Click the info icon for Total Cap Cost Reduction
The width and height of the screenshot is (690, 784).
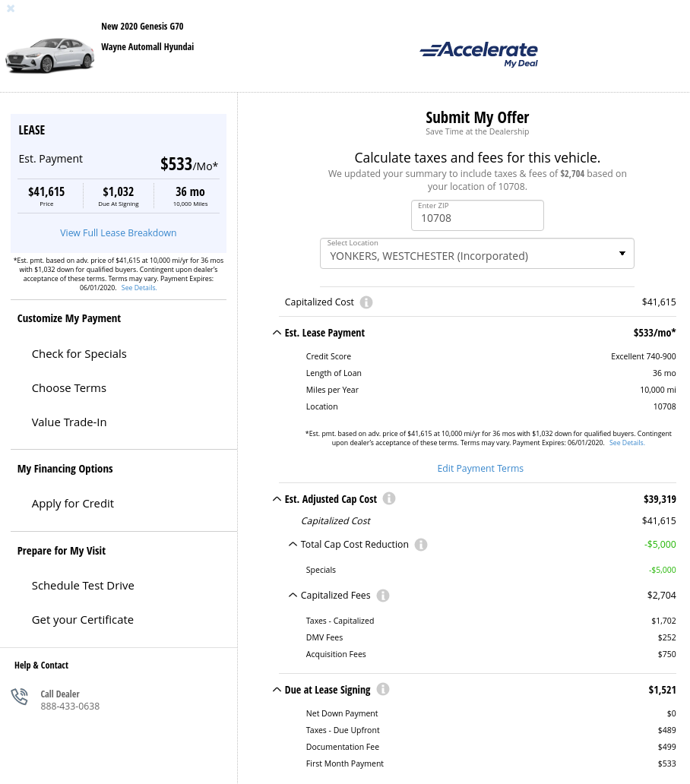pos(421,545)
